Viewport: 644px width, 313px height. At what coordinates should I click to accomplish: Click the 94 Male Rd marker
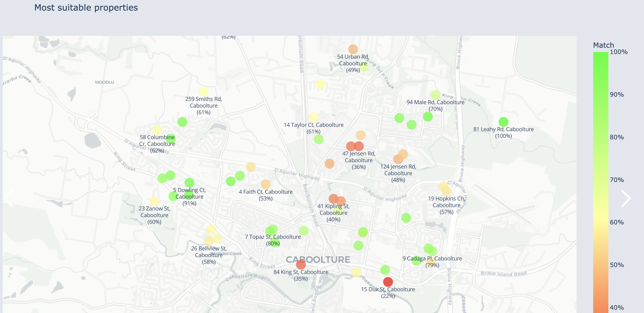(435, 95)
